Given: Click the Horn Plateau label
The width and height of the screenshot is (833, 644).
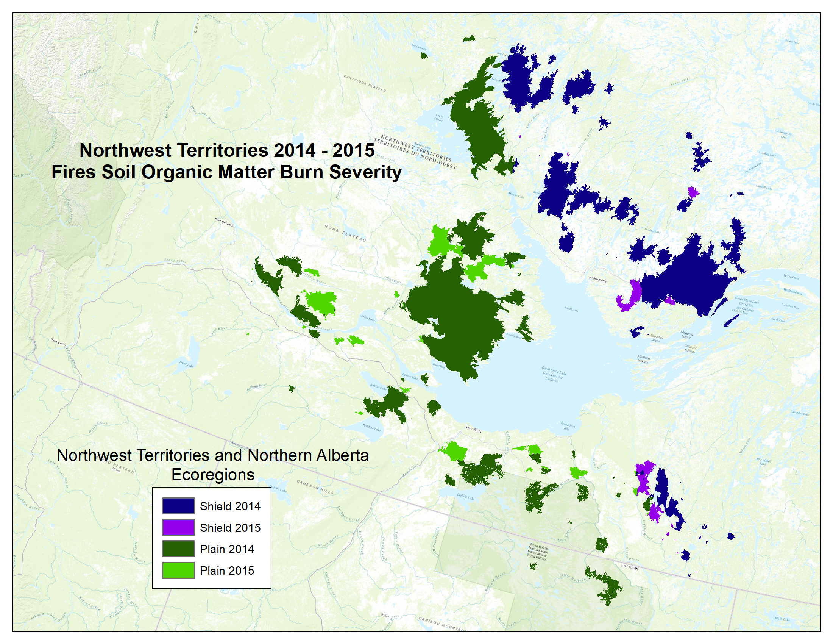Looking at the screenshot, I should 345,233.
